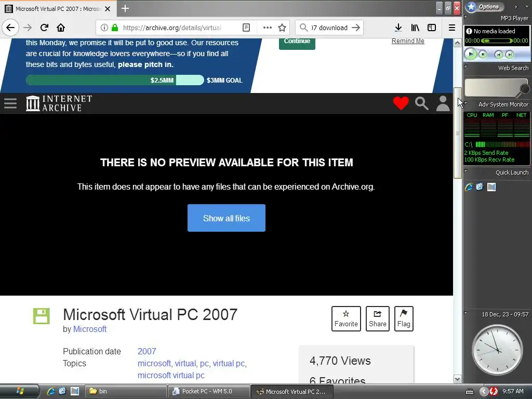Open the user account avatar icon
The height and width of the screenshot is (399, 532).
[443, 103]
